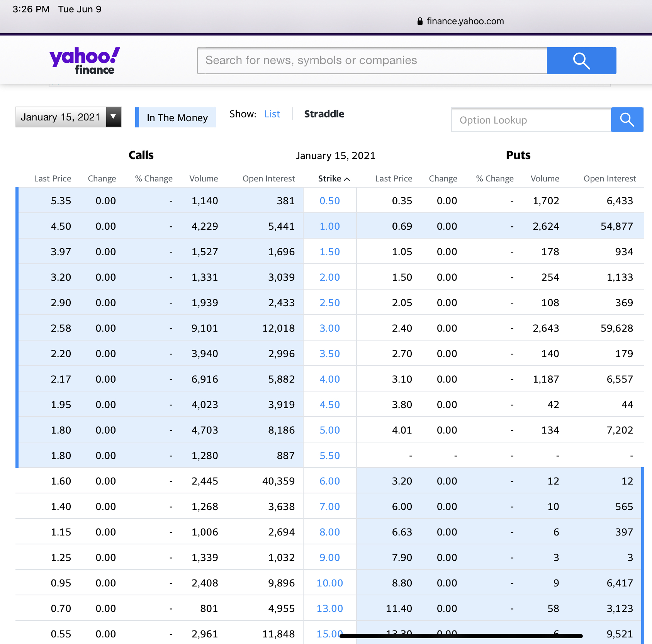
Task: Click the Strike column sort arrow
Action: coord(347,179)
